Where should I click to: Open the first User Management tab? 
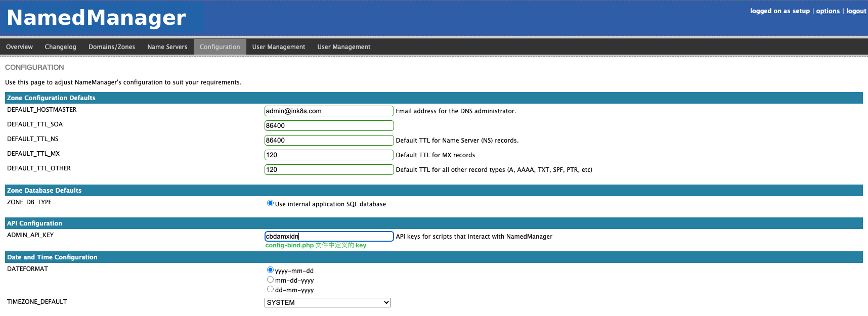279,47
